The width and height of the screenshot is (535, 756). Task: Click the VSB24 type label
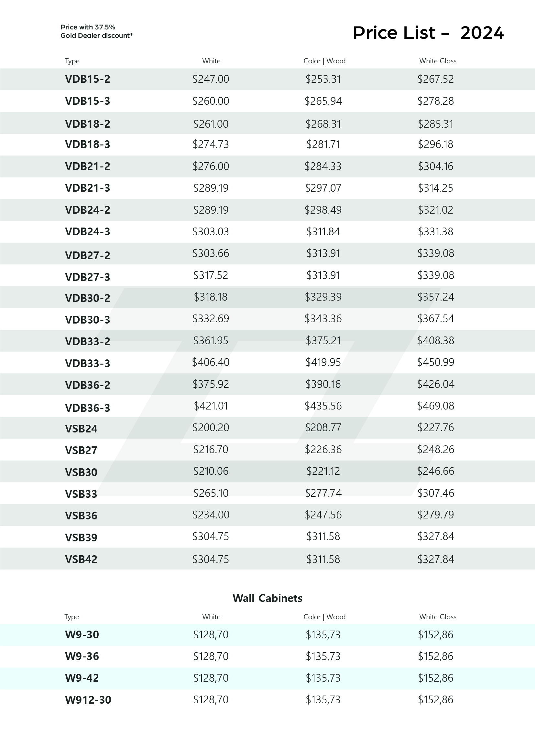81,429
